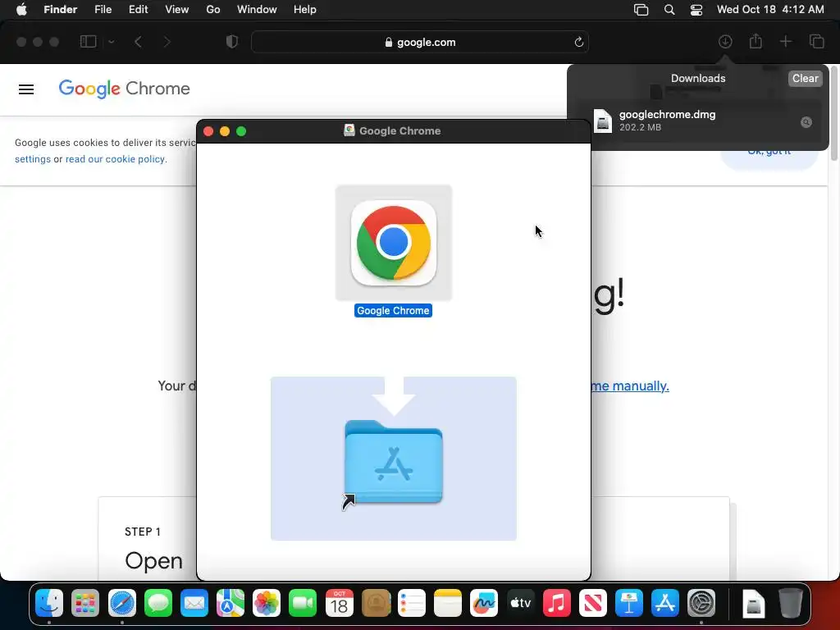Open Control Center in menu bar
The image size is (840, 630).
(x=696, y=10)
